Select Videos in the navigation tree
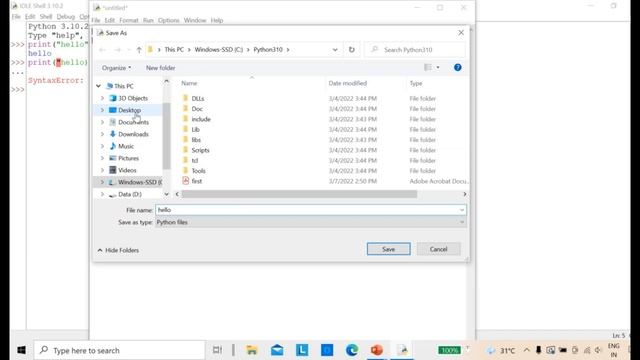The width and height of the screenshot is (640, 360). [x=127, y=170]
